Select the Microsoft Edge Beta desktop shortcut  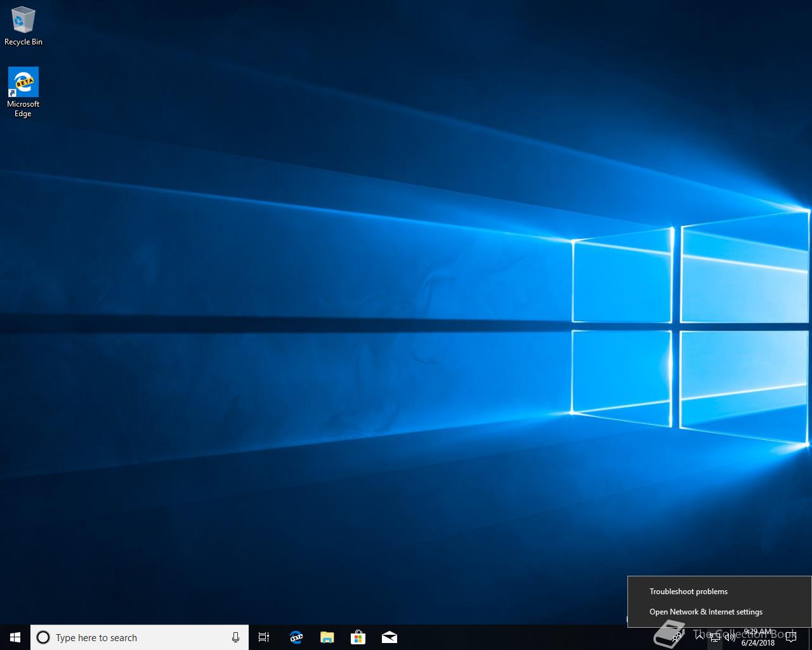tap(23, 92)
